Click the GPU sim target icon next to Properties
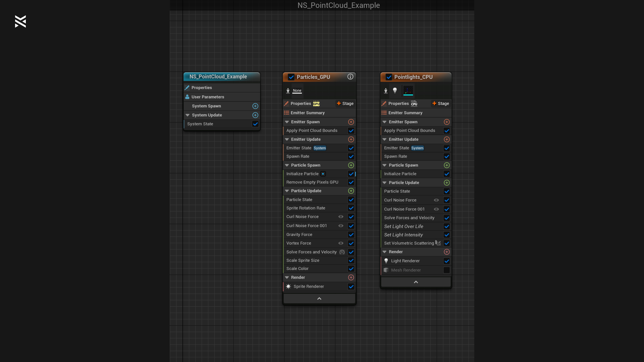 pyautogui.click(x=316, y=103)
